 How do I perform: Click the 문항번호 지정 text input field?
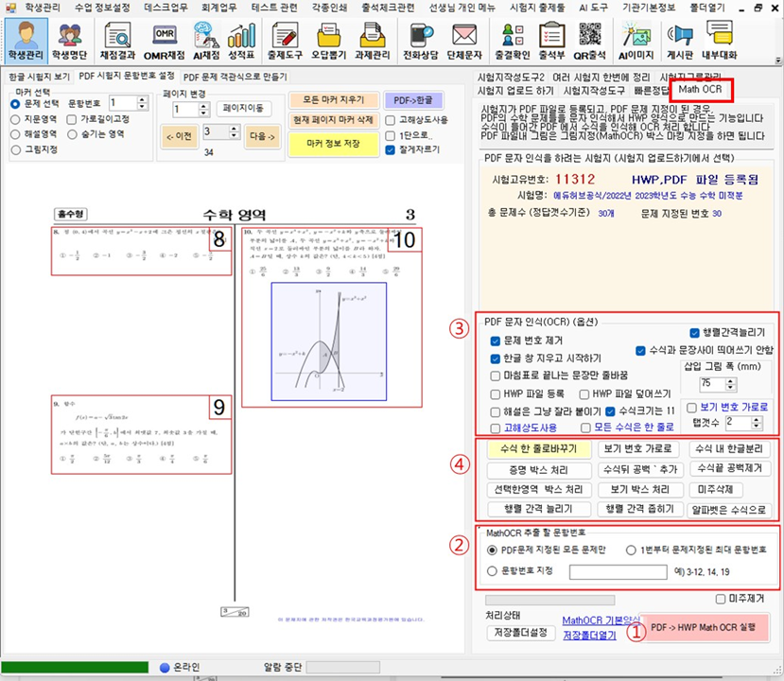[x=616, y=571]
